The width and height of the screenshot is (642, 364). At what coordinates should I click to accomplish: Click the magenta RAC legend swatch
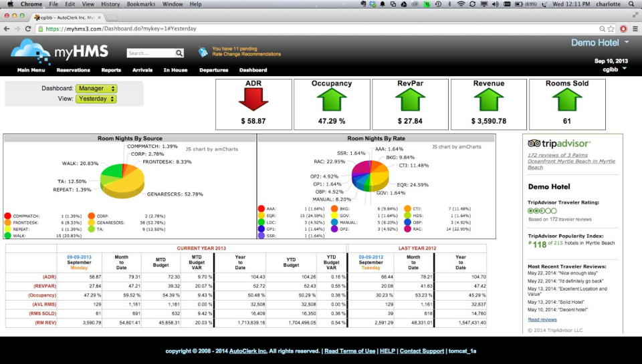click(x=407, y=229)
